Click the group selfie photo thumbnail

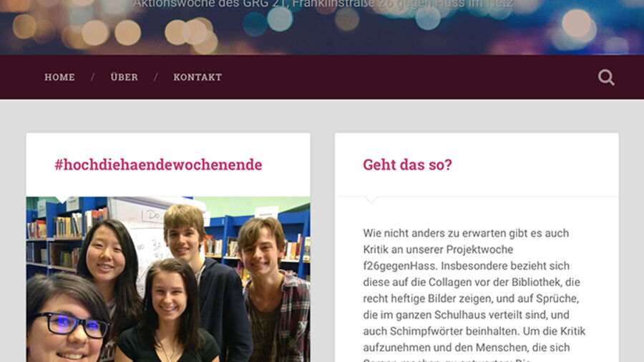168,279
